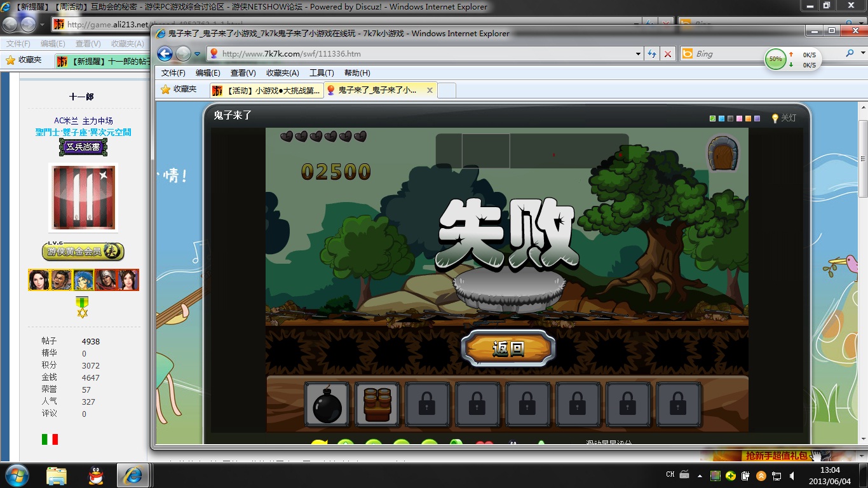Pick the orange theme color swatch
Viewport: 868px width, 488px height.
tap(748, 119)
